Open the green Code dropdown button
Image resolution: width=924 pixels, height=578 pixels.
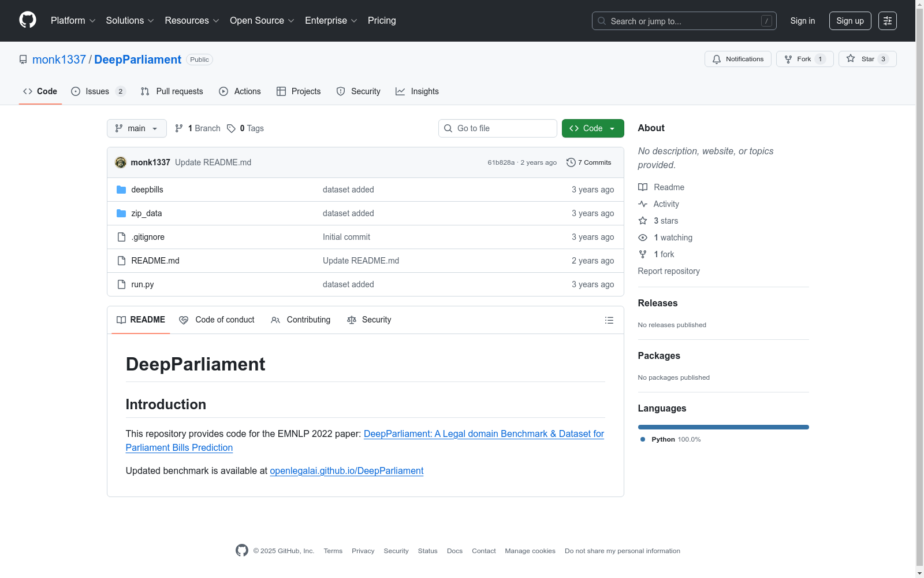pos(593,128)
